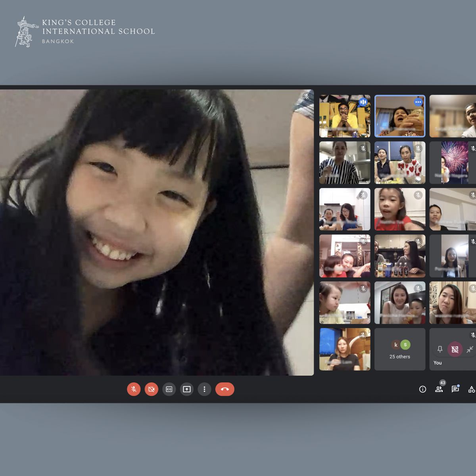
Task: End the call with the red hang-up button
Action: coord(225,389)
